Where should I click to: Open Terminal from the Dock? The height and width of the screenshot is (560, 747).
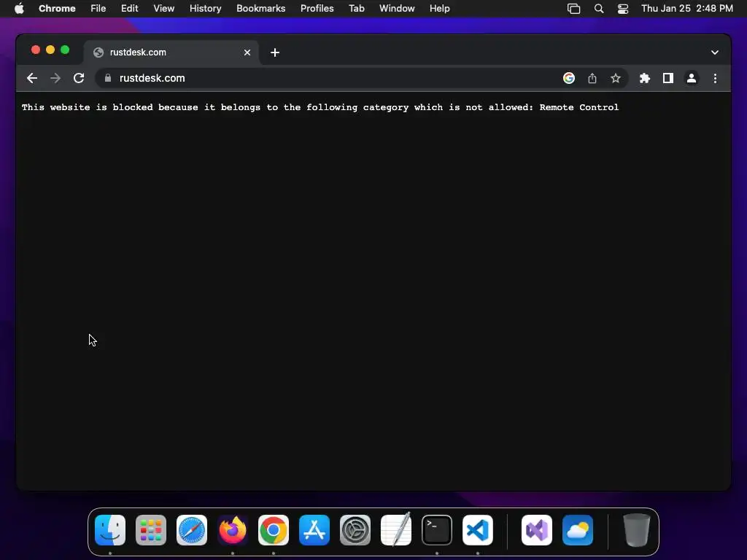tap(437, 530)
